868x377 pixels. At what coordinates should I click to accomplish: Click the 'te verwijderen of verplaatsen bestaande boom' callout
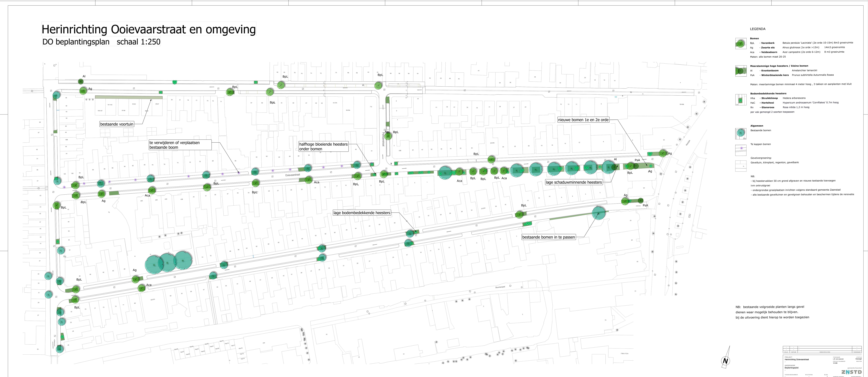pos(180,145)
